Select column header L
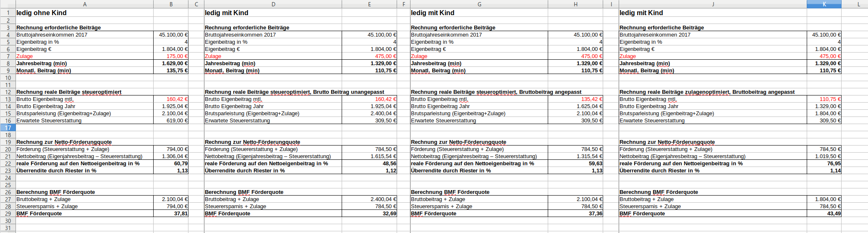Viewport: 868px width, 233px height. pyautogui.click(x=855, y=4)
